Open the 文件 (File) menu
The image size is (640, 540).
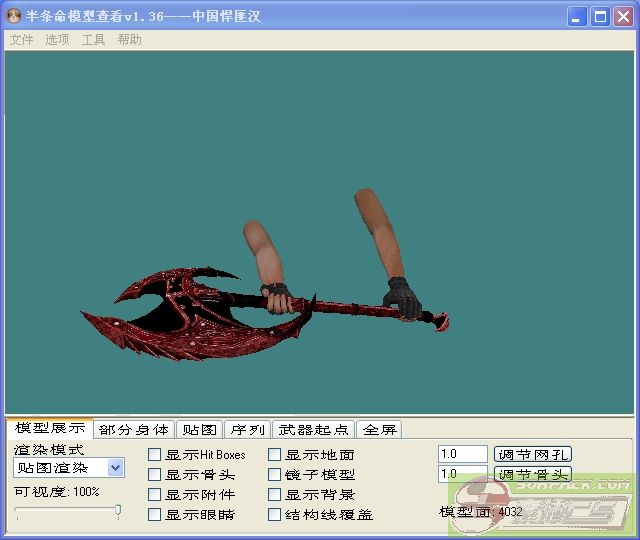(21, 40)
